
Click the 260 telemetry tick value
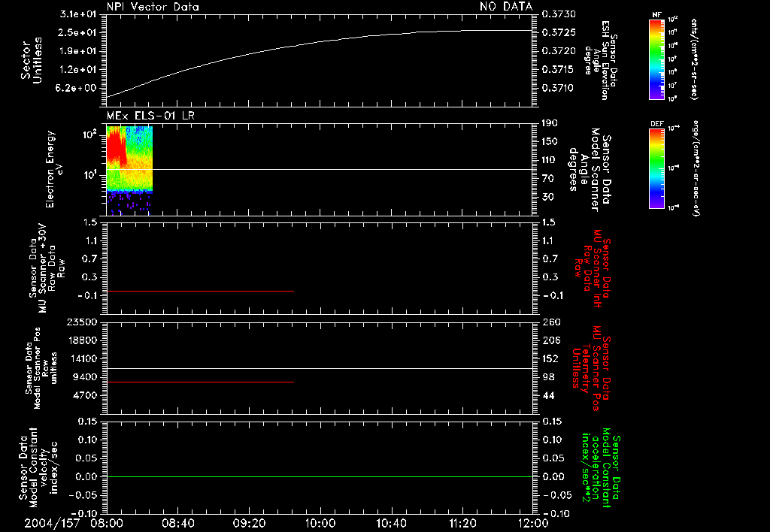coord(550,322)
